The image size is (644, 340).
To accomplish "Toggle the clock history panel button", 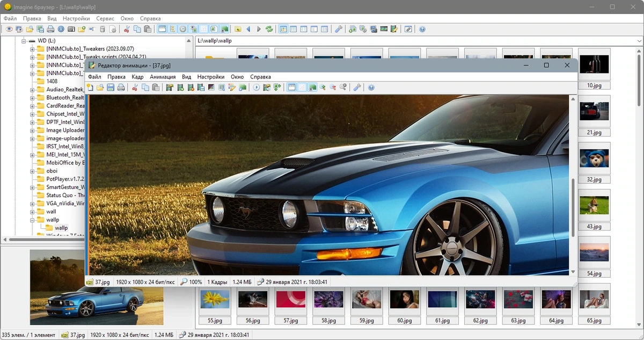I will (182, 29).
